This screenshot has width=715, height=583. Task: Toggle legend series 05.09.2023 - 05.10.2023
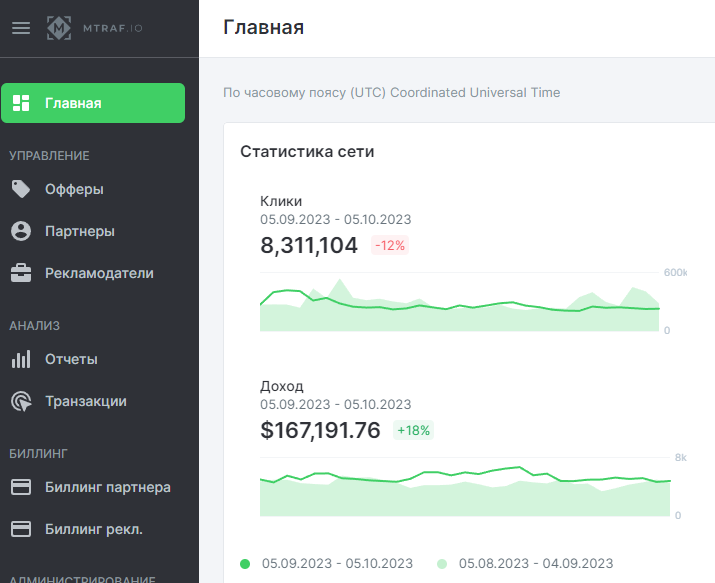(x=326, y=564)
